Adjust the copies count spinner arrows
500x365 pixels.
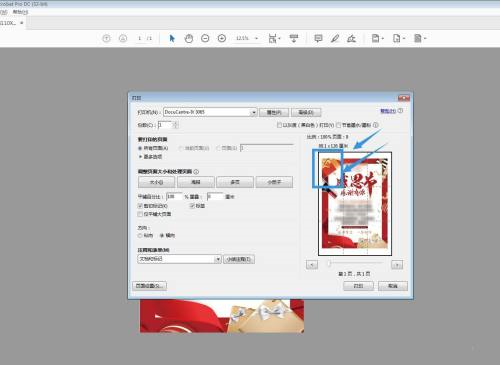point(176,125)
